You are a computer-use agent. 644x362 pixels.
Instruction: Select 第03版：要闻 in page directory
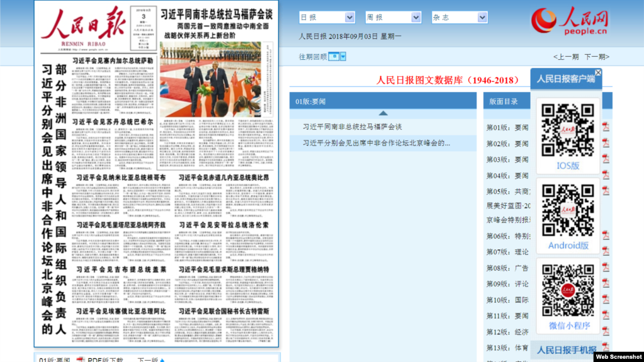[507, 159]
